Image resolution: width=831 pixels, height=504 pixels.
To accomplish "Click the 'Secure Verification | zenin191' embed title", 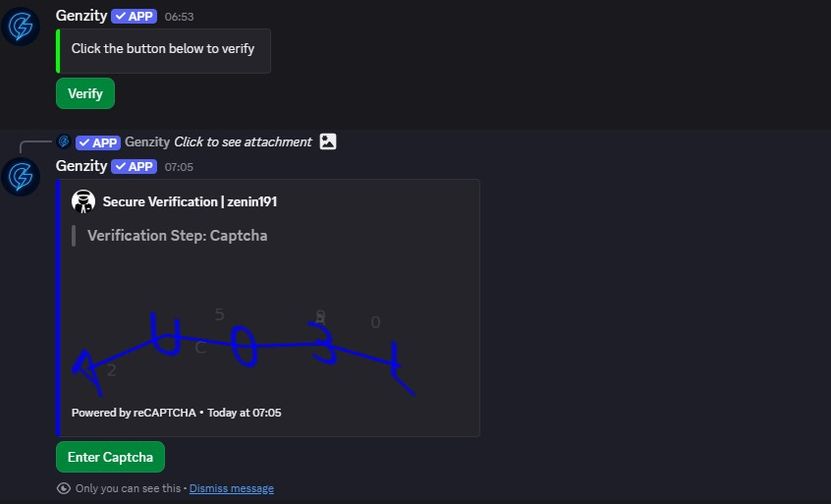I will 190,202.
